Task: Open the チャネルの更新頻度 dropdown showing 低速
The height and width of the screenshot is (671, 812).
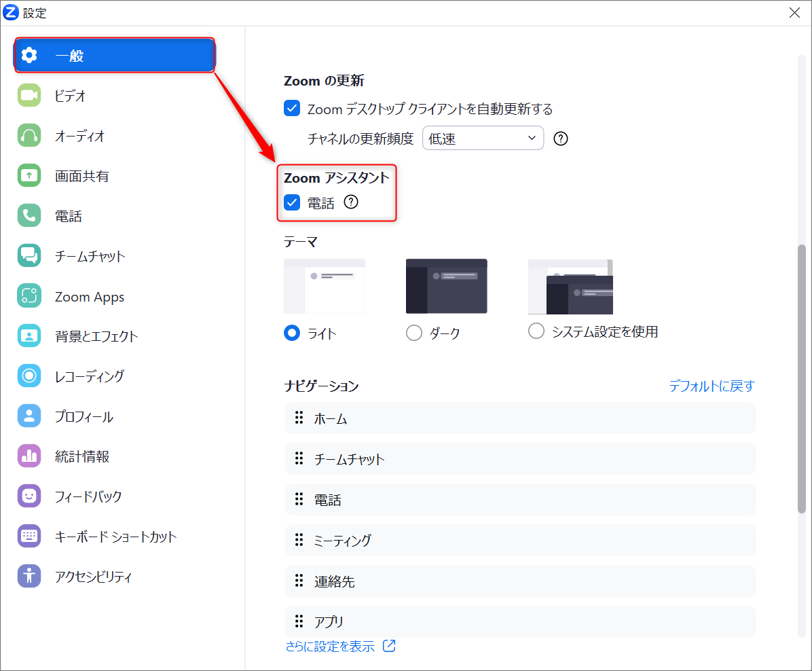Action: point(483,139)
